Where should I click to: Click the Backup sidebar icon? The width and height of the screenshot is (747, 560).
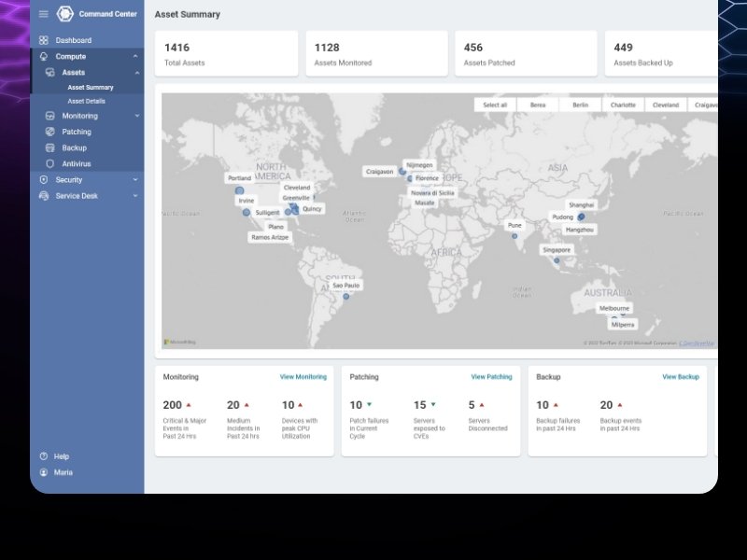click(50, 147)
